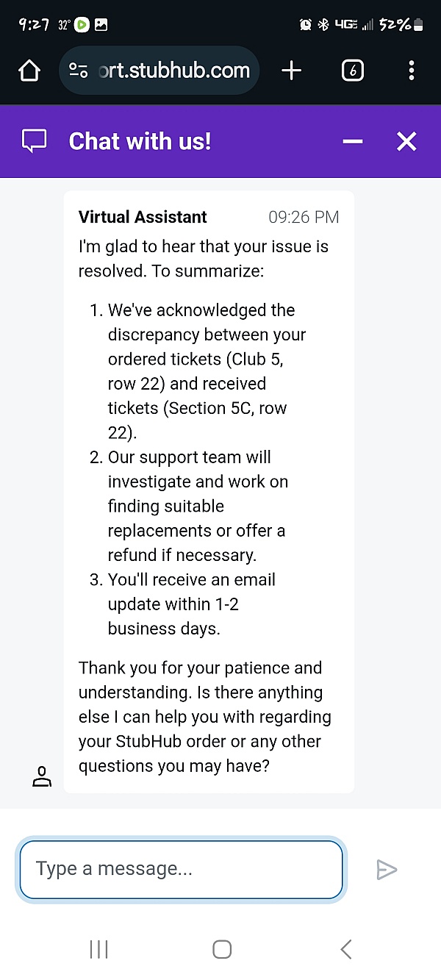Tap the battery indicator in status bar

[x=418, y=25]
